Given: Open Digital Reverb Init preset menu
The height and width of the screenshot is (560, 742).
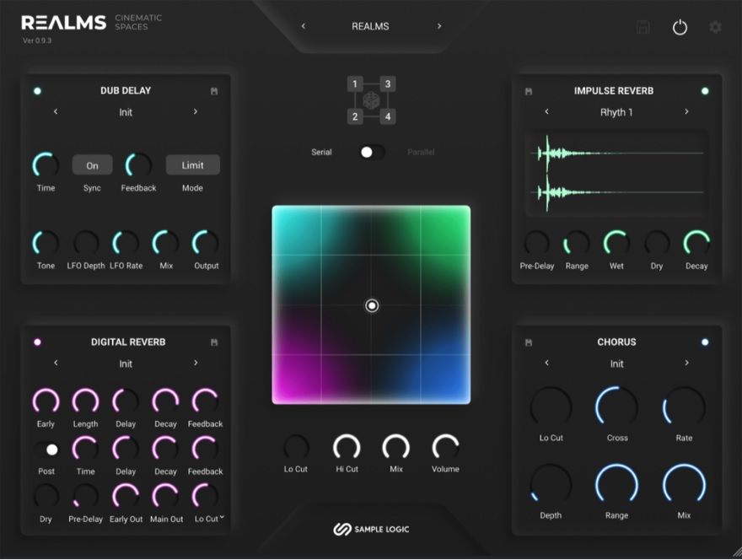Looking at the screenshot, I should point(126,363).
